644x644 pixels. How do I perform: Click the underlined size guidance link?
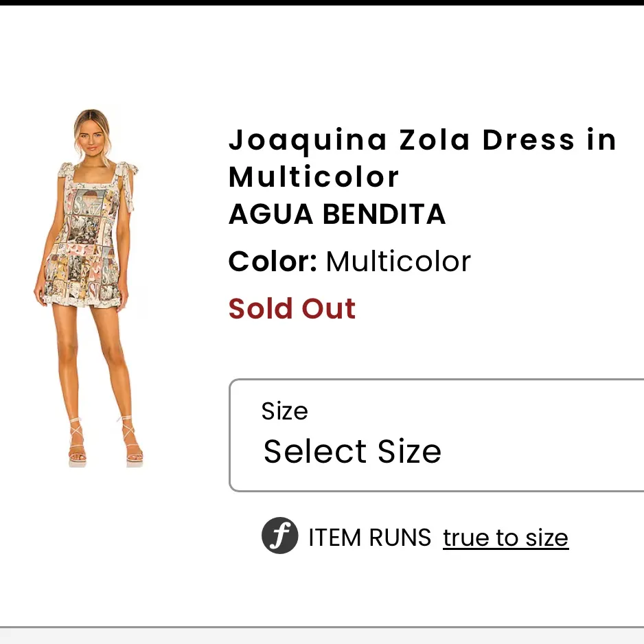point(505,538)
